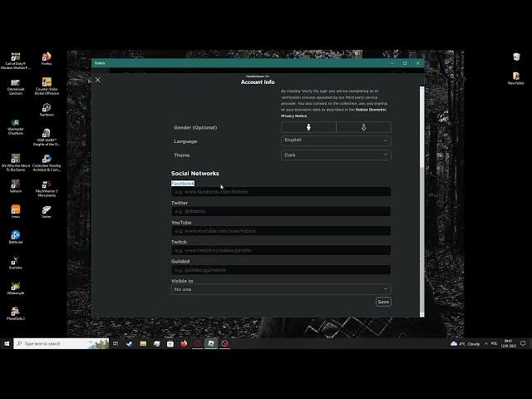Open Task View from the taskbar
Screen dimensions: 532x399
116,343
